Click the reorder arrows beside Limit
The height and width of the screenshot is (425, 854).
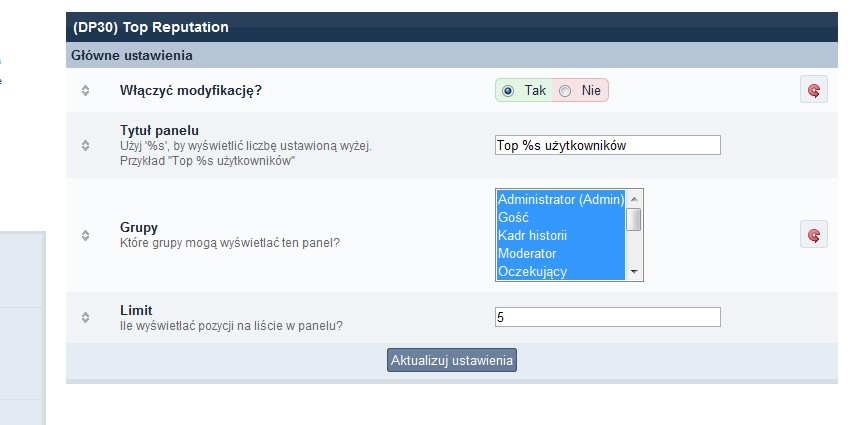point(86,317)
